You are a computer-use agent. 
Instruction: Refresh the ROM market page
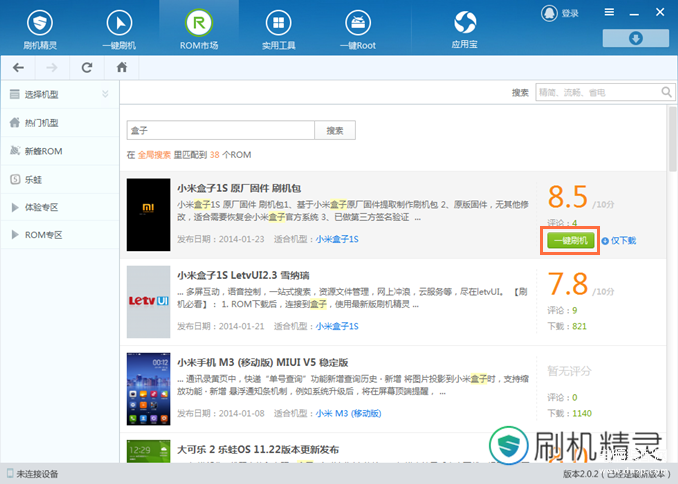(x=87, y=67)
